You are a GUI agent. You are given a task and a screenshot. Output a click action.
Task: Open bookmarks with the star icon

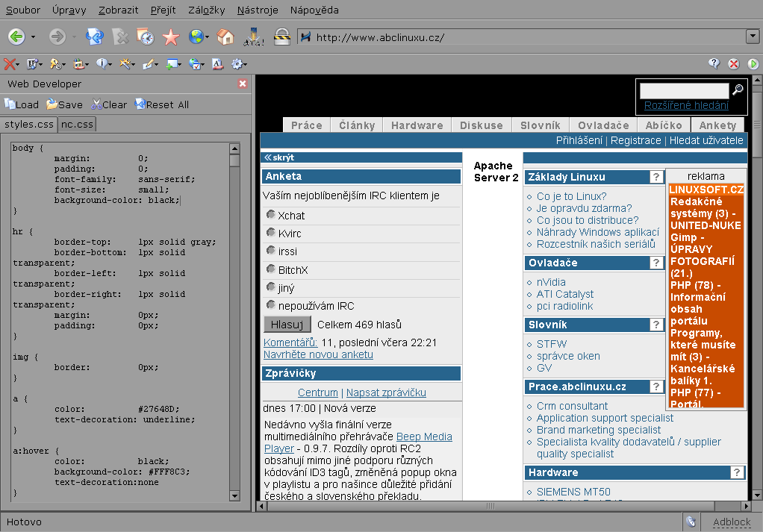(x=171, y=37)
